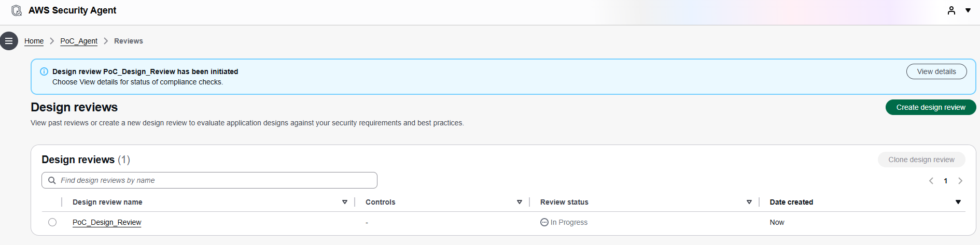Click the In Progress status icon
Screen dimensions: 980x245
click(x=544, y=222)
